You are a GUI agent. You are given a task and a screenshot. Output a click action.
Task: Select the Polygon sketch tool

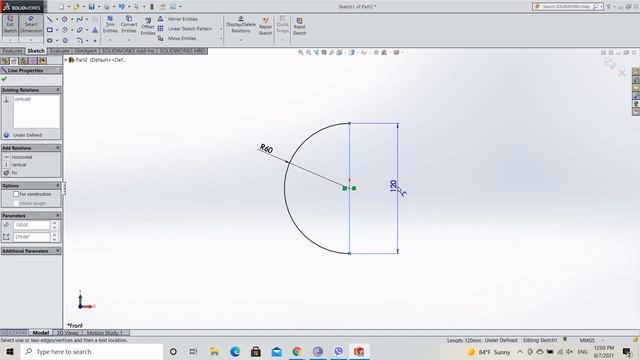[x=65, y=40]
